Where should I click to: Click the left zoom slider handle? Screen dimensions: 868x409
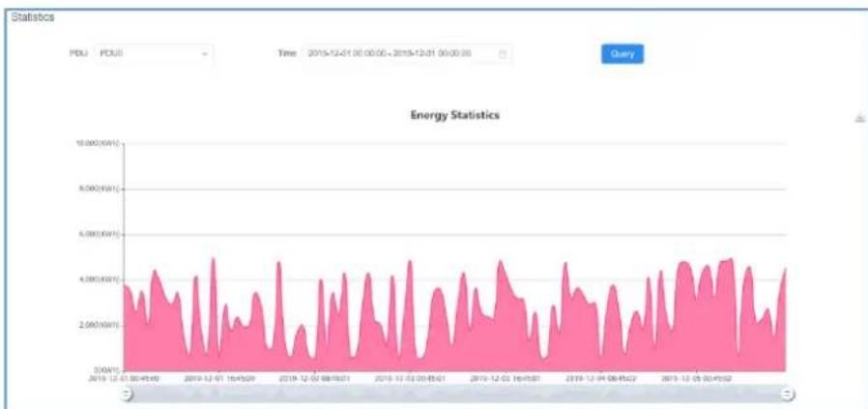127,394
